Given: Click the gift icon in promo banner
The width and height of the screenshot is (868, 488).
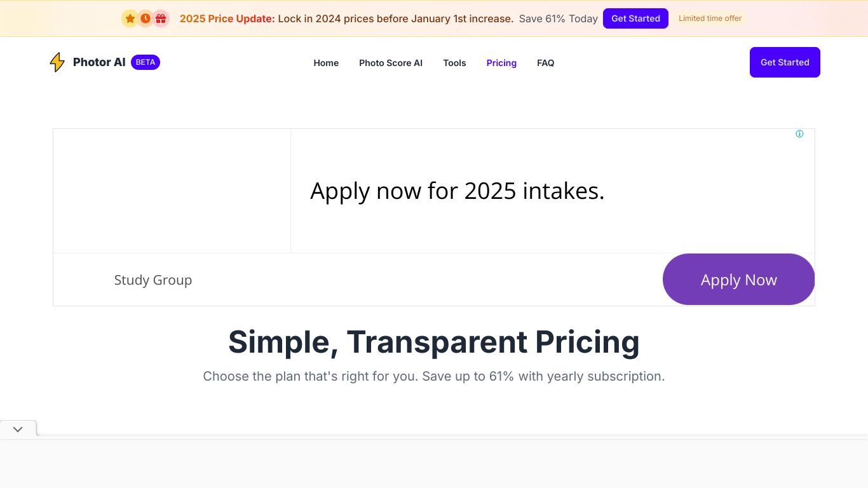Looking at the screenshot, I should [161, 18].
